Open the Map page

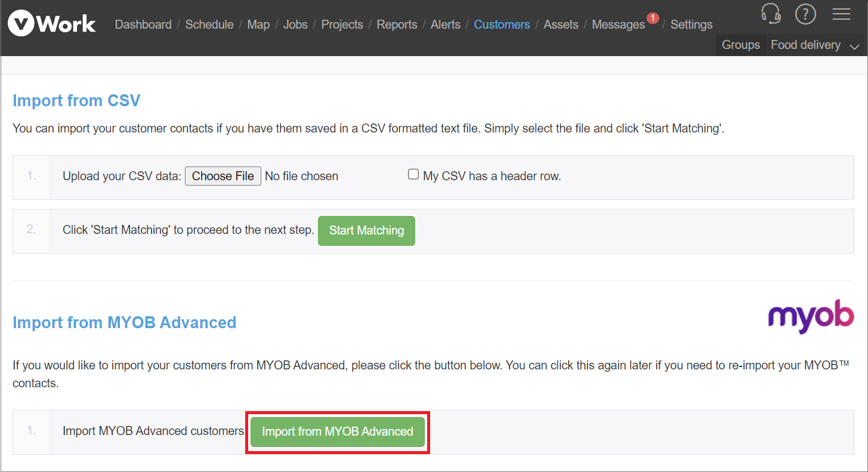[x=258, y=24]
